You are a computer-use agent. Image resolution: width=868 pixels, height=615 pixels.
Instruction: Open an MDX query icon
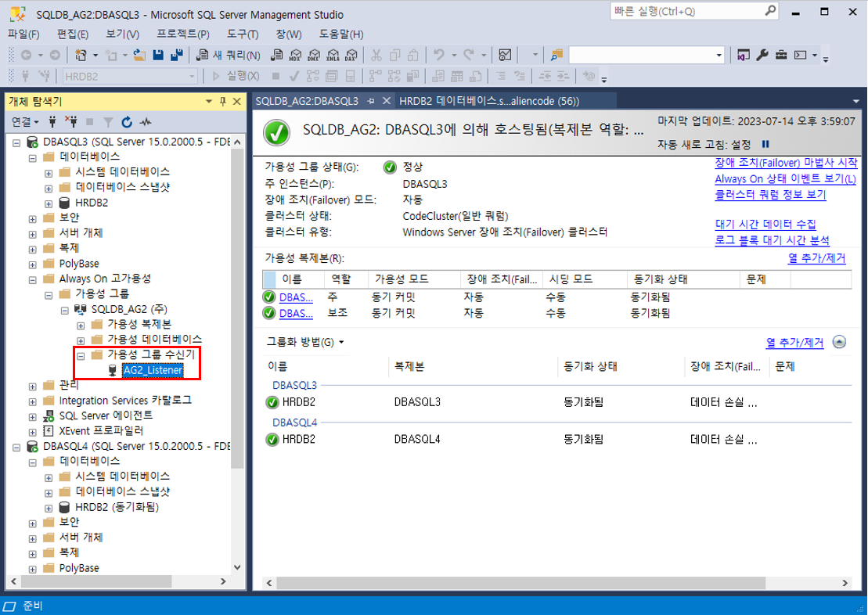tap(295, 55)
